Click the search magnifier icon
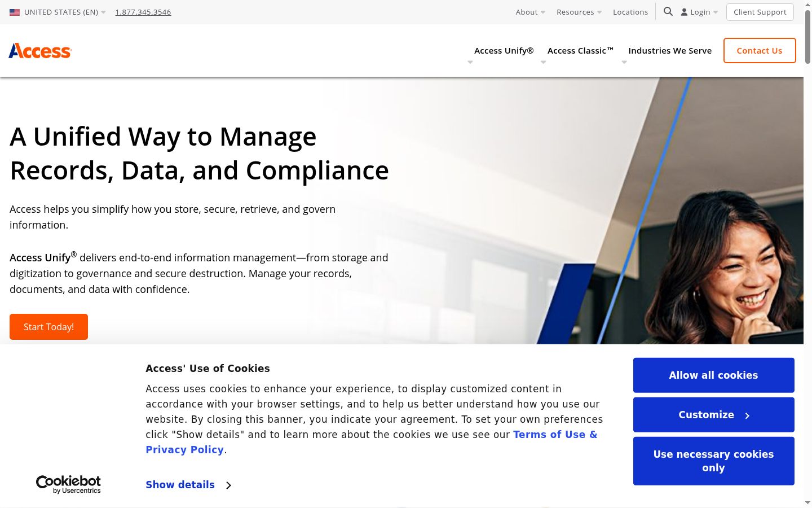This screenshot has height=508, width=812. pos(668,11)
